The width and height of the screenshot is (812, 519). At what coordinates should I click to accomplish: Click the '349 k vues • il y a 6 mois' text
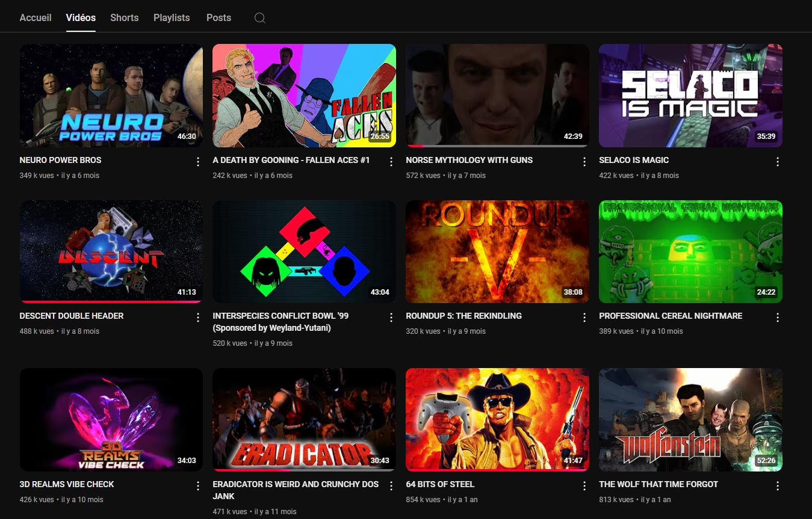click(x=60, y=176)
